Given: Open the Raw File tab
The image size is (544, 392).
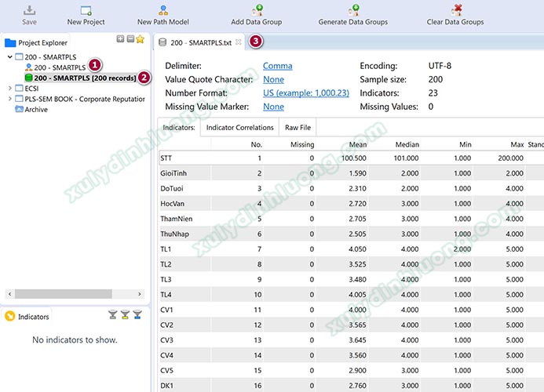Looking at the screenshot, I should pos(298,128).
